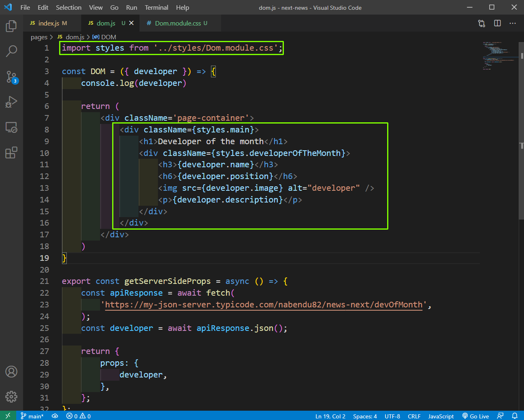Open the Accounts menu icon

coord(11,371)
